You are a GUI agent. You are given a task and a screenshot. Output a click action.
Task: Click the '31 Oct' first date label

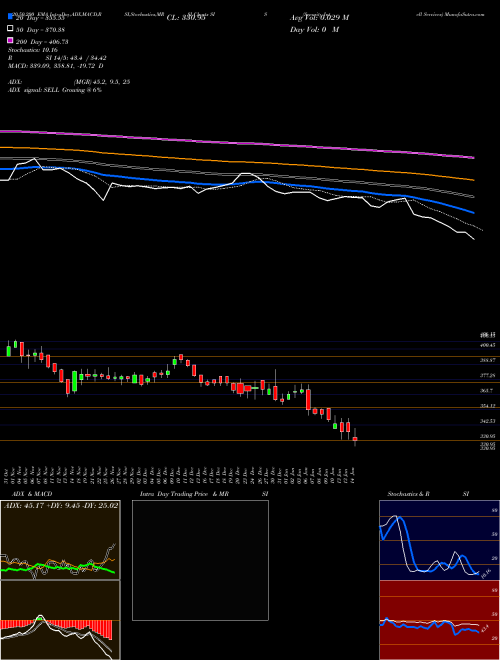click(8, 476)
